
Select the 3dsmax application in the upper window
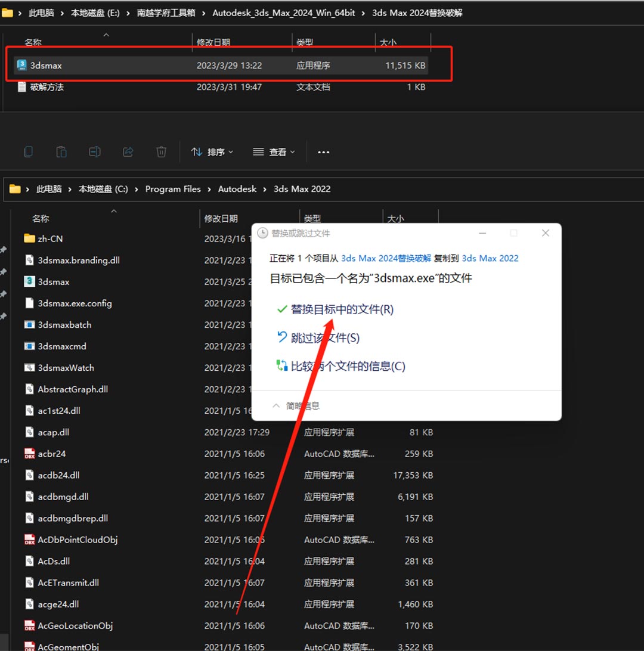tap(46, 66)
